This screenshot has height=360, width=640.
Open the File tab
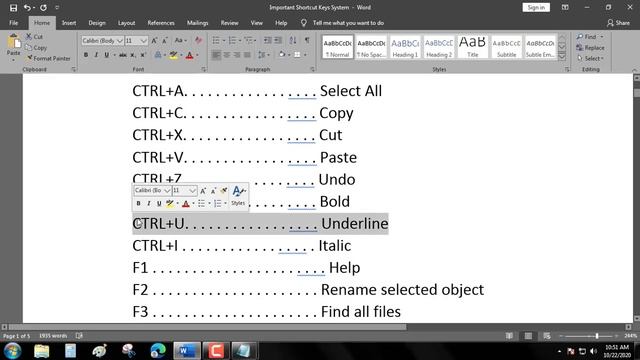[13, 23]
